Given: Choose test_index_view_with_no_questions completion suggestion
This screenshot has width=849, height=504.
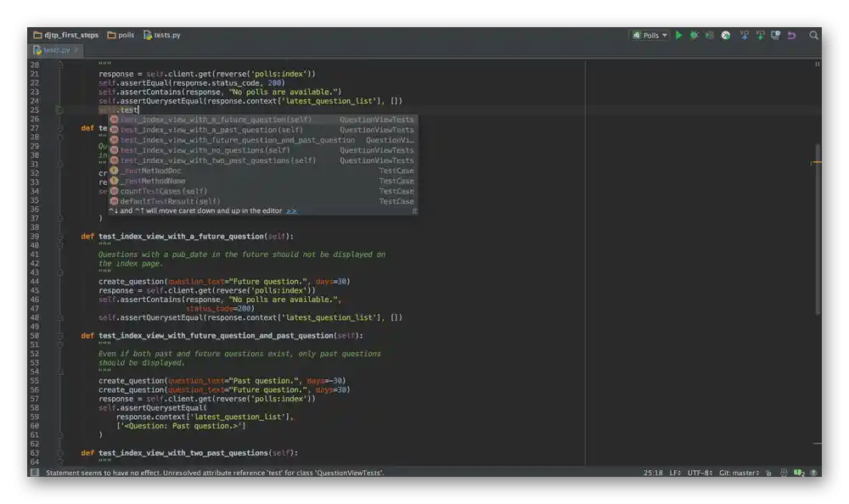Looking at the screenshot, I should tap(262, 150).
